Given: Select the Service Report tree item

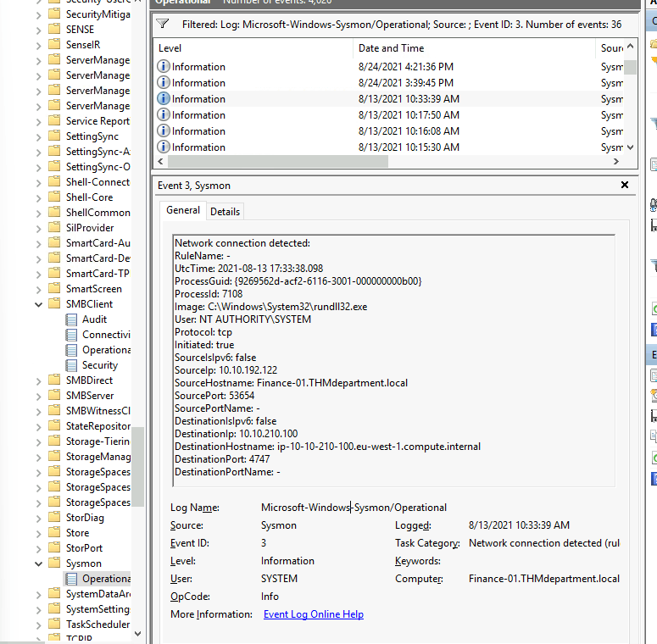Looking at the screenshot, I should [x=97, y=121].
